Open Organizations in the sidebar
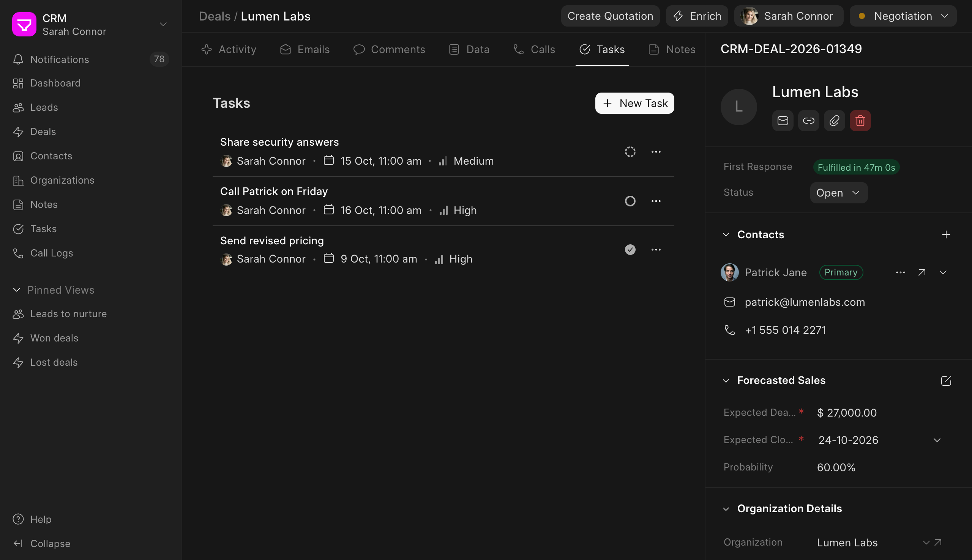 [x=91, y=180]
